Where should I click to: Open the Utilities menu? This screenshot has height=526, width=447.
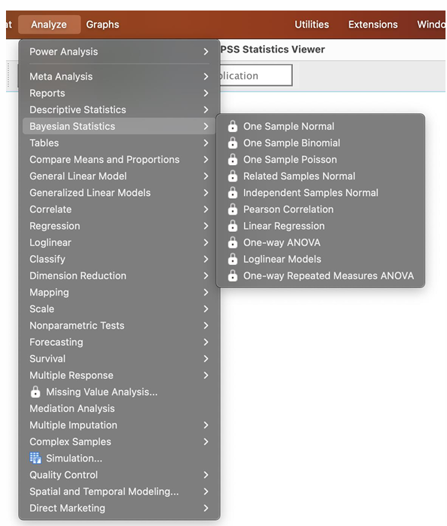coord(312,24)
